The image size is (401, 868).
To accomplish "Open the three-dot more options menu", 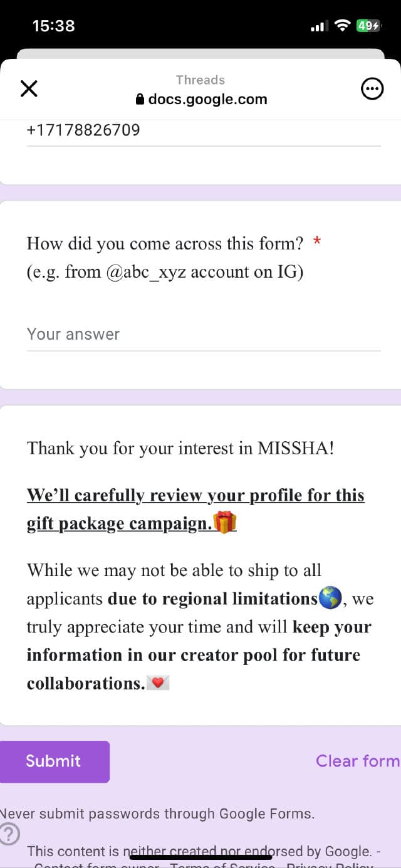I will point(372,89).
